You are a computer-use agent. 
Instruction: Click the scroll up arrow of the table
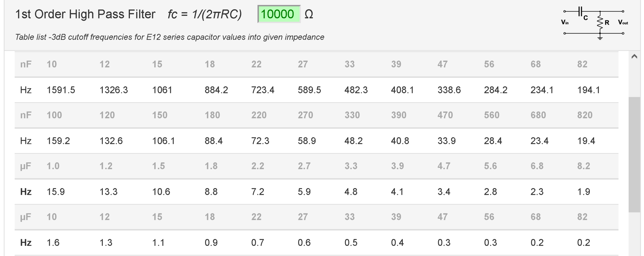pos(634,56)
